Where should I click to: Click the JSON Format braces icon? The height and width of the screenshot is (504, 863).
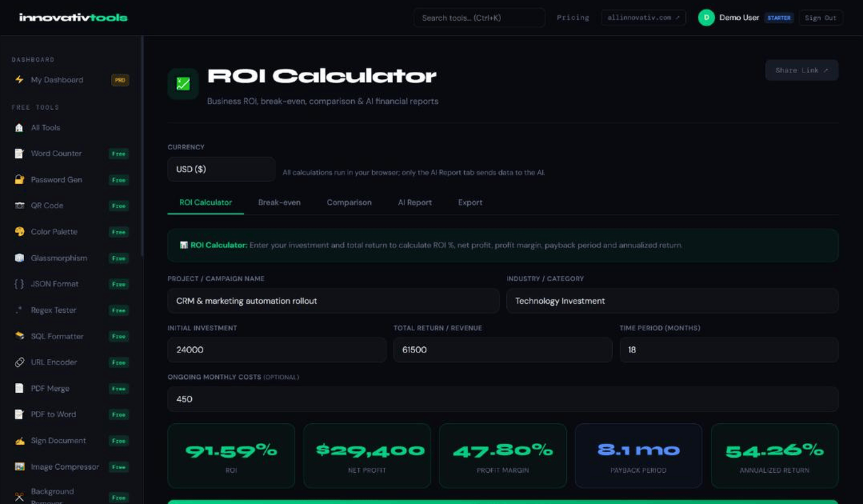point(19,284)
